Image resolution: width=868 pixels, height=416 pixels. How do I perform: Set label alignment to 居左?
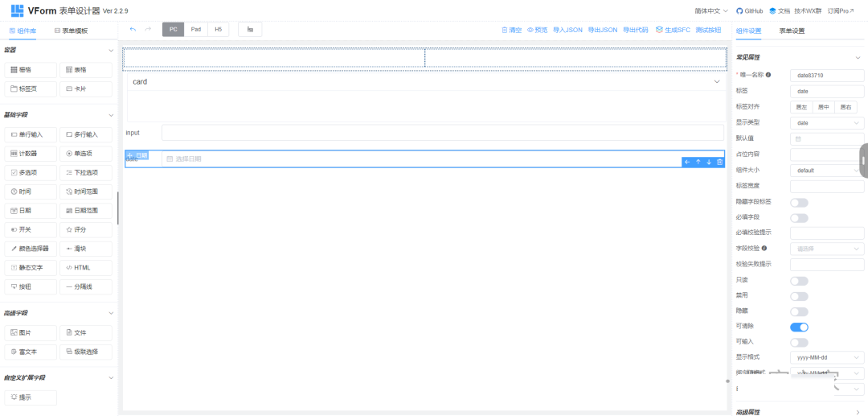click(x=801, y=108)
